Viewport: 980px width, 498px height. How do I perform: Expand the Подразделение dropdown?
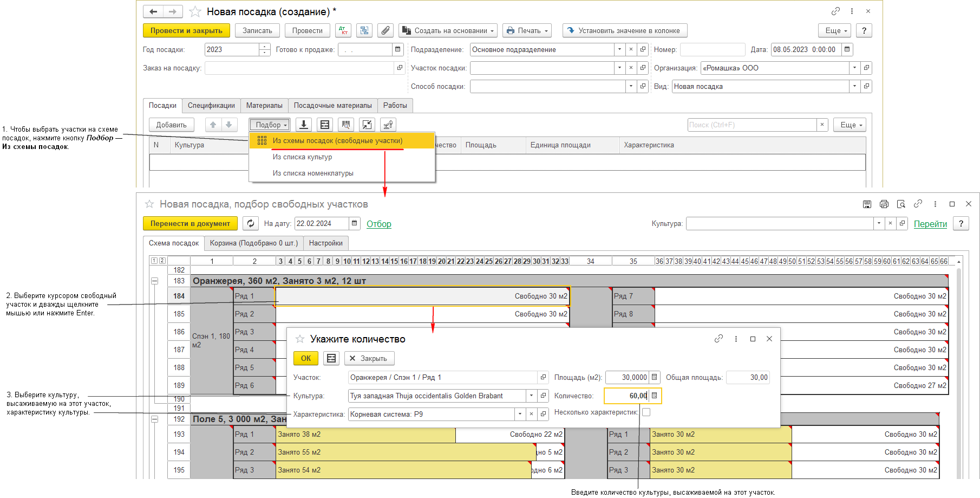pos(620,49)
